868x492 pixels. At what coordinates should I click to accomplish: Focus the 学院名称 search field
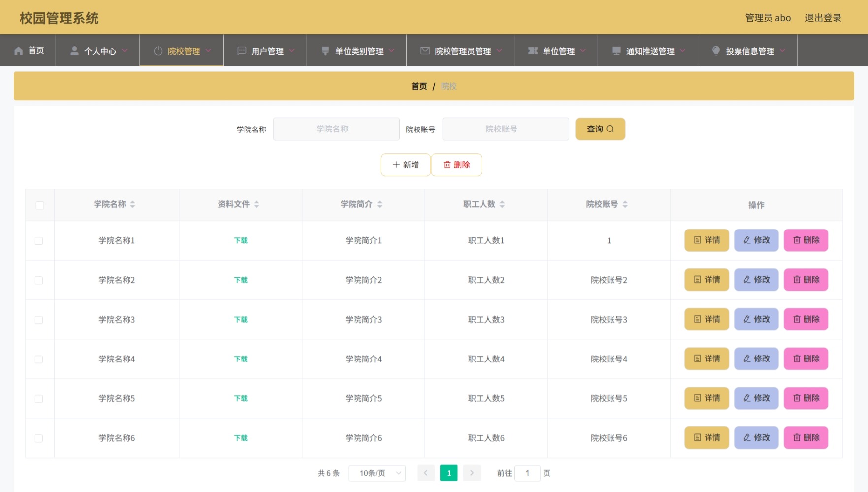[336, 129]
